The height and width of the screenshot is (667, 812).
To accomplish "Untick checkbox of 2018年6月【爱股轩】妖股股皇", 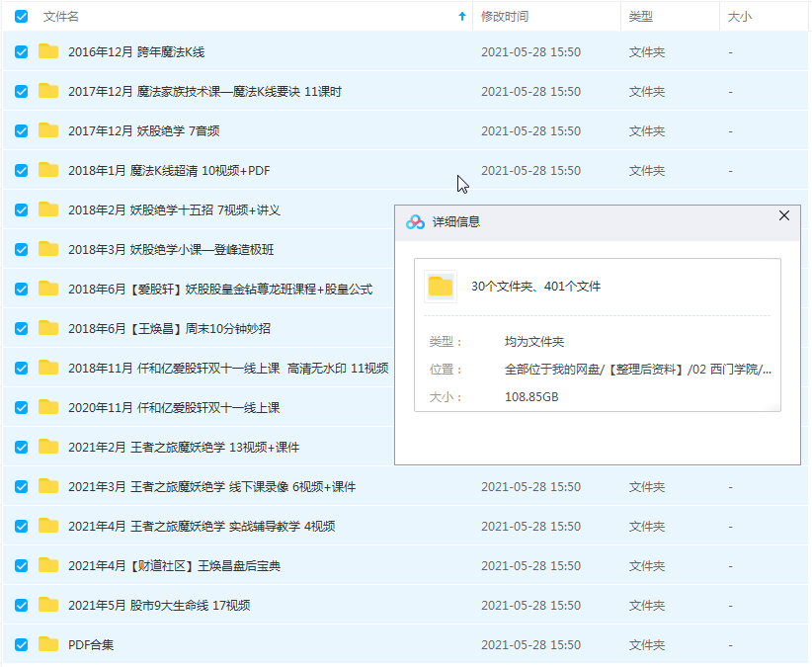I will (x=20, y=289).
